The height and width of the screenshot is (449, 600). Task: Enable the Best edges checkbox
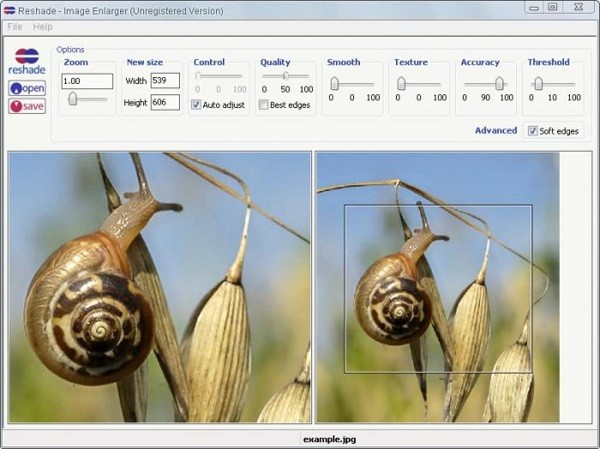coord(264,104)
